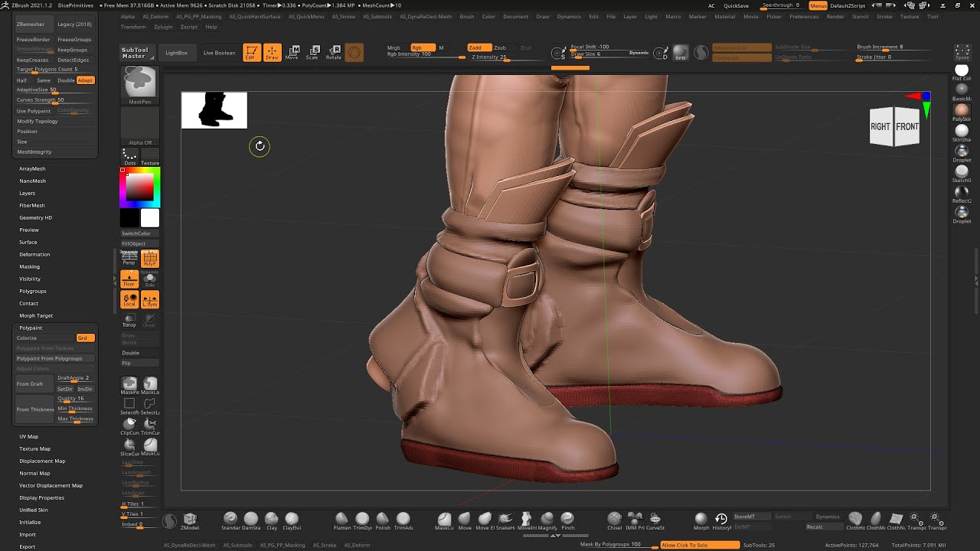Choose the Standard brush

[230, 521]
